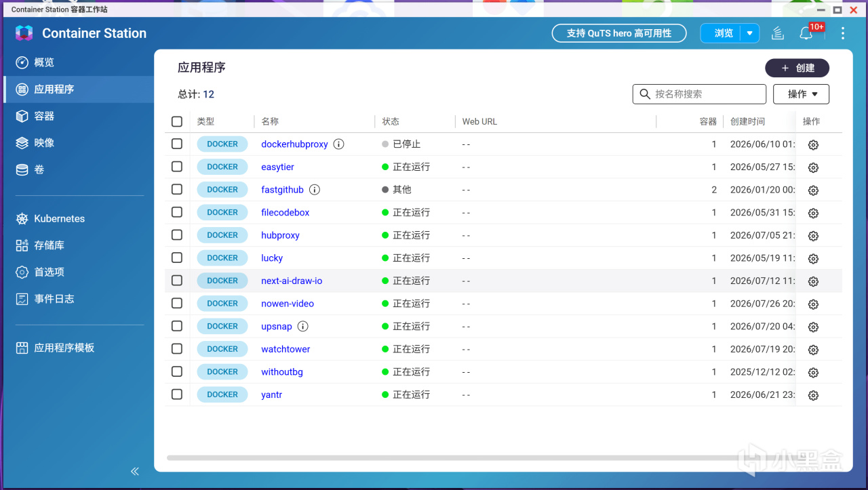Open the notifications bell icon
This screenshot has height=490, width=868.
point(806,33)
